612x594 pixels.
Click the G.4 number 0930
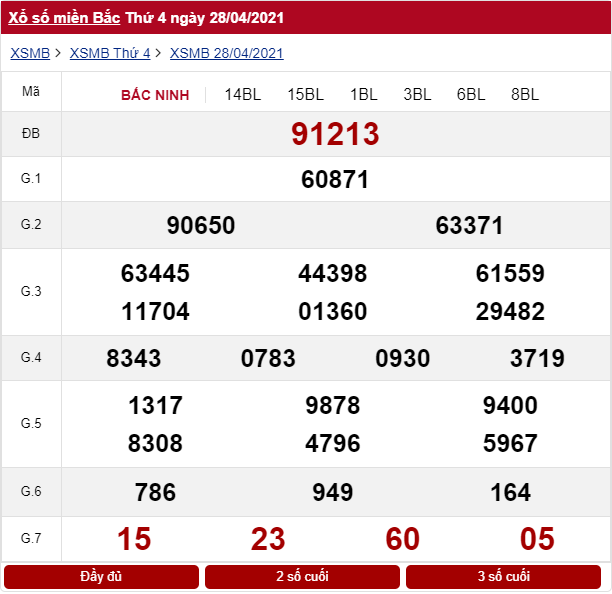(402, 358)
